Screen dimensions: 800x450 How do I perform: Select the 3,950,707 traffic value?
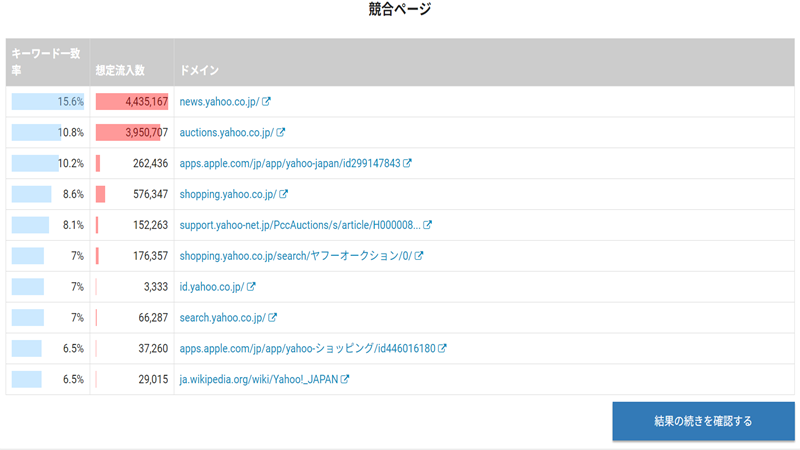coord(146,132)
